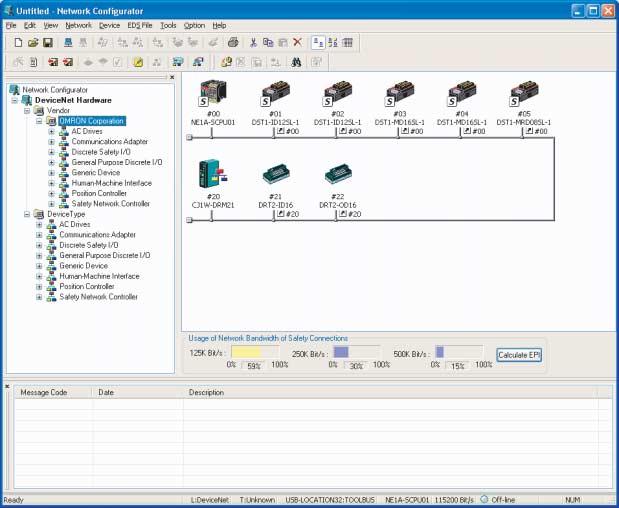
Task: Close the message output pane
Action: pyautogui.click(x=7, y=386)
